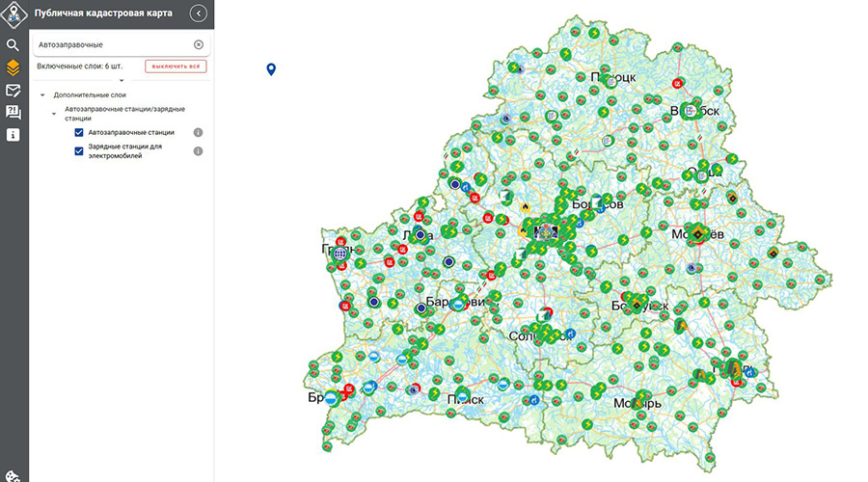Open the envelope message icon in sidebar

(x=13, y=91)
